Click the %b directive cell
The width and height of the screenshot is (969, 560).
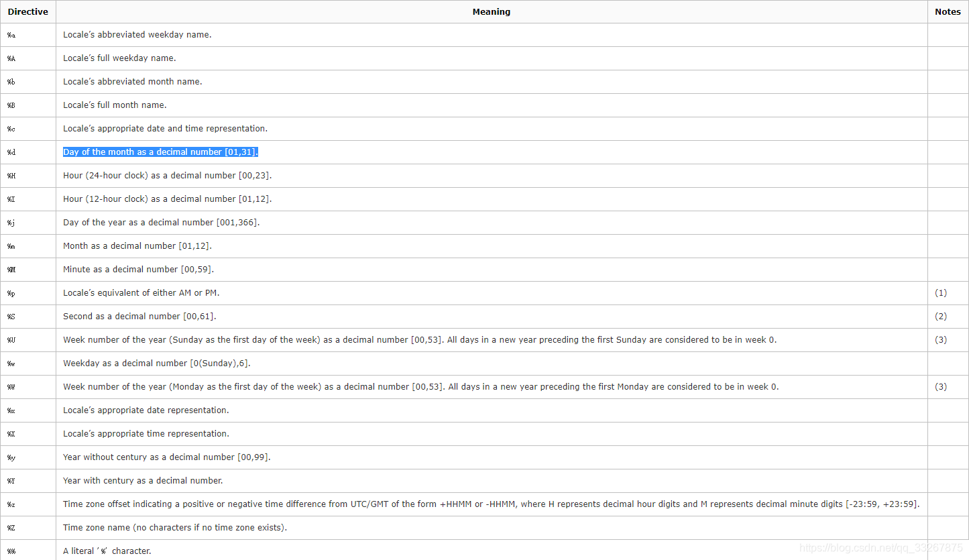[x=28, y=82]
